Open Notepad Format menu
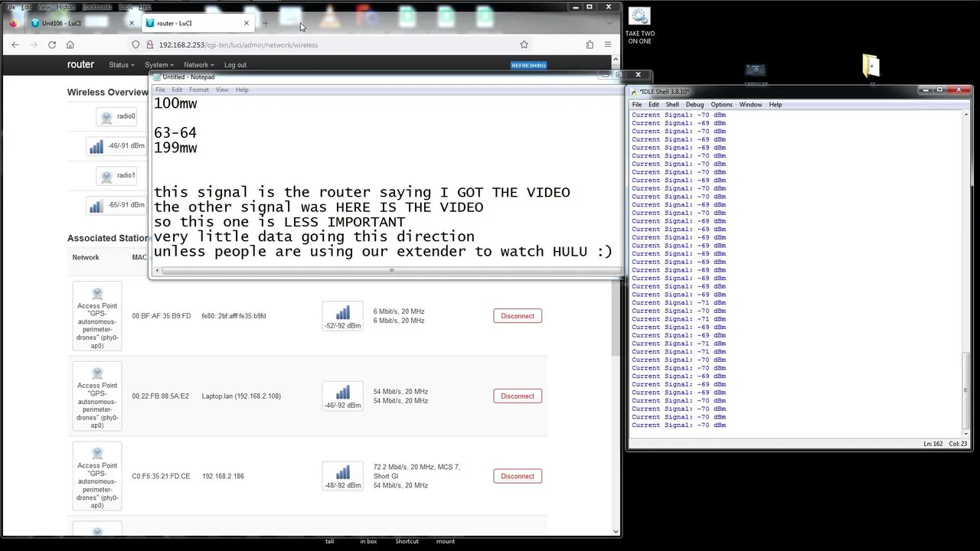 point(199,90)
